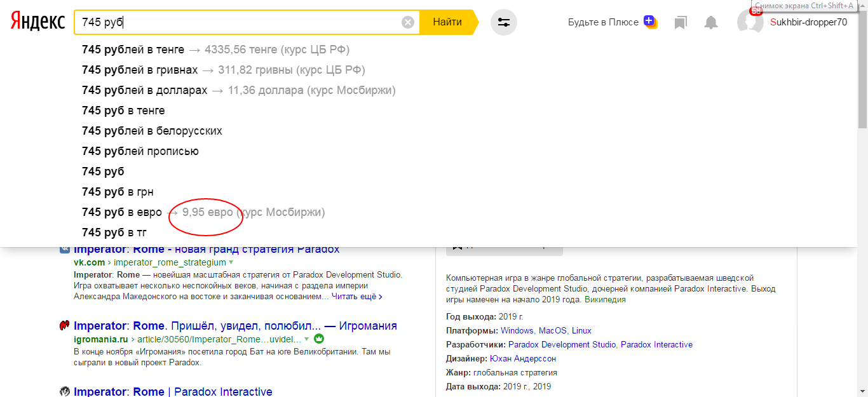Open the search filter settings icon
The height and width of the screenshot is (397, 868).
pyautogui.click(x=504, y=22)
